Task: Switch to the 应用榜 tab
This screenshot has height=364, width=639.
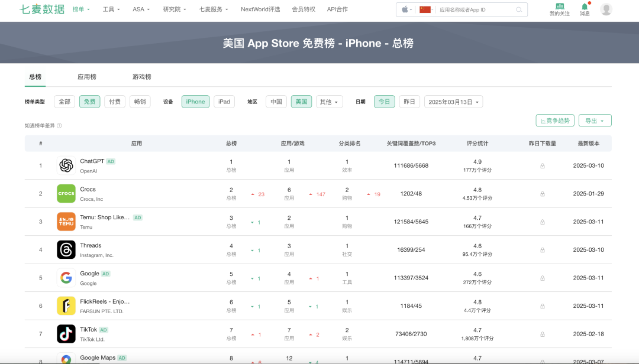Action: tap(87, 77)
